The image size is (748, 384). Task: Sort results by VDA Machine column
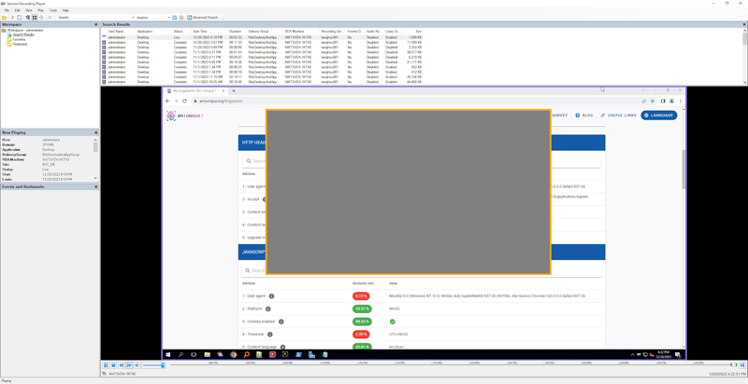click(x=301, y=31)
